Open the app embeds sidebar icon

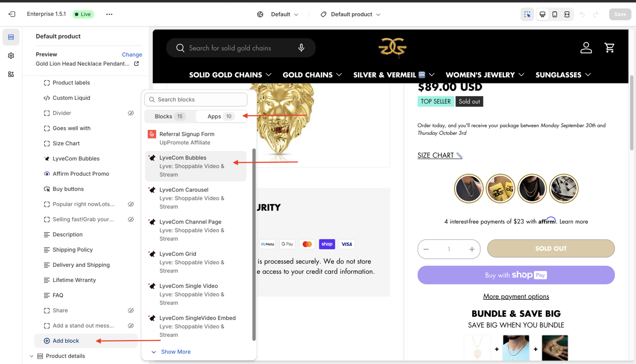(11, 74)
